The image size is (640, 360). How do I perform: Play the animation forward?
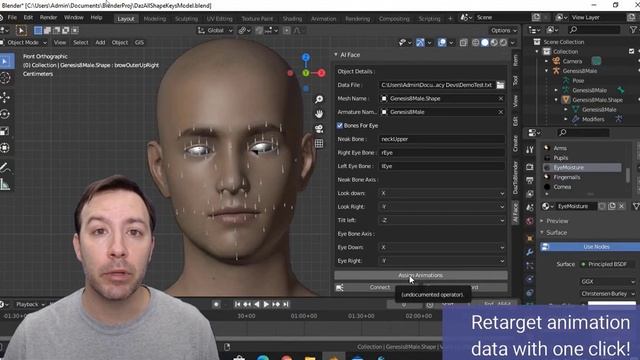click(x=266, y=304)
